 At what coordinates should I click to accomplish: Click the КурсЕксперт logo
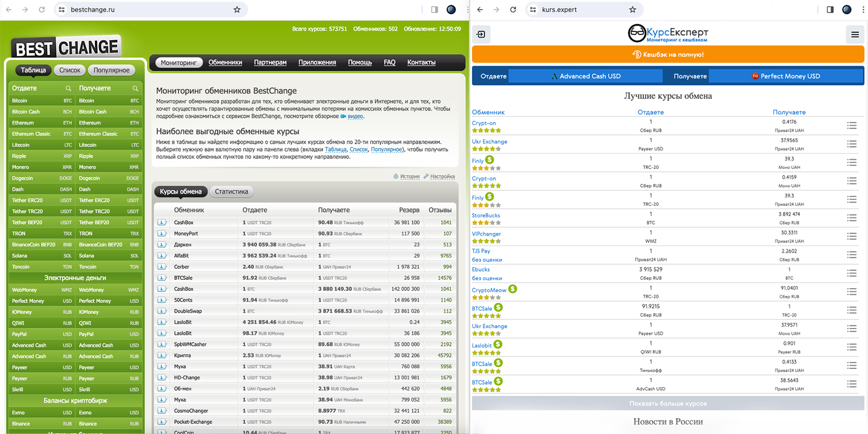coord(668,34)
